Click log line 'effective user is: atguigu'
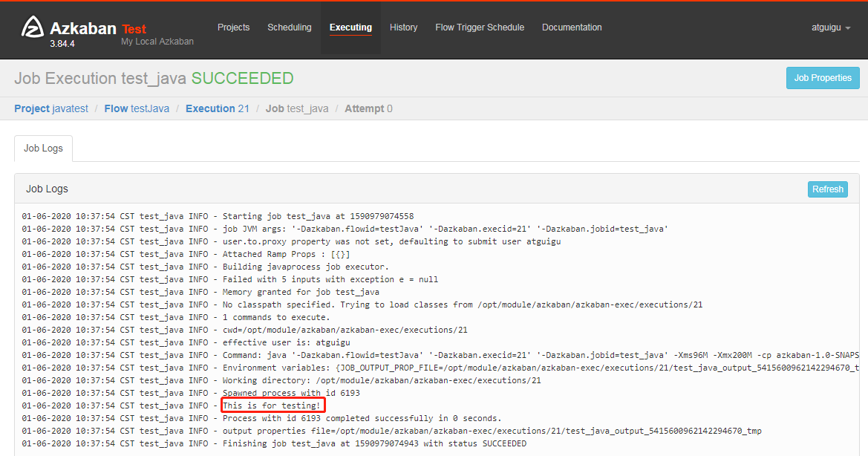Image resolution: width=868 pixels, height=456 pixels. coord(186,343)
